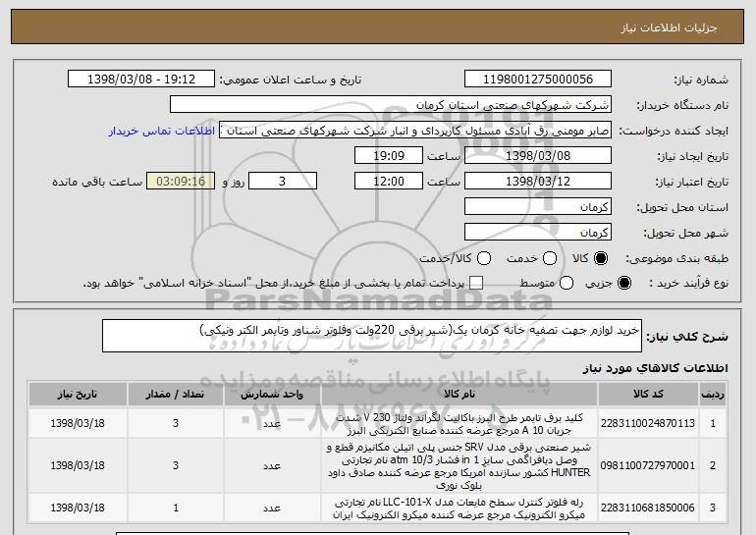Select the کالا/خدمت radio button
The width and height of the screenshot is (756, 535).
coord(484,258)
